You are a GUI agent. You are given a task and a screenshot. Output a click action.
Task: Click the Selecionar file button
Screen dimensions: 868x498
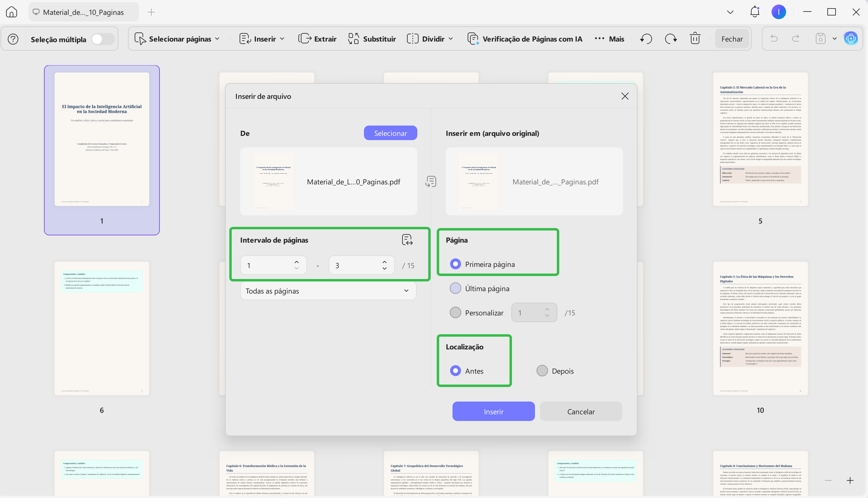390,133
